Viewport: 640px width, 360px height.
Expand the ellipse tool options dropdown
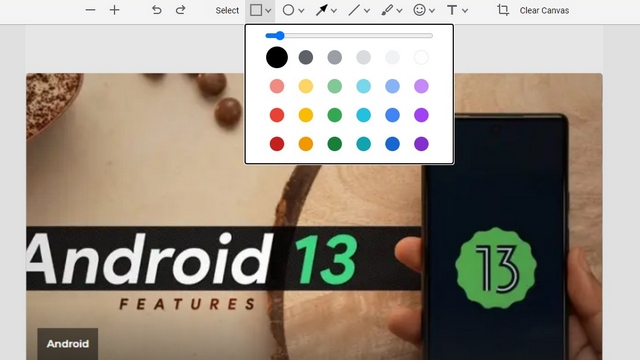pyautogui.click(x=301, y=11)
